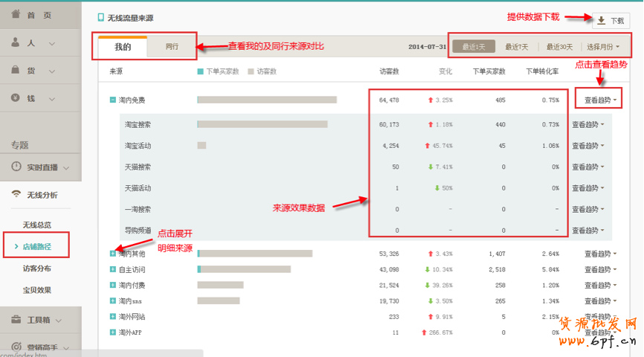The width and height of the screenshot is (644, 357).
Task: Click the coin icon for 钱 menu
Action: coord(15,97)
